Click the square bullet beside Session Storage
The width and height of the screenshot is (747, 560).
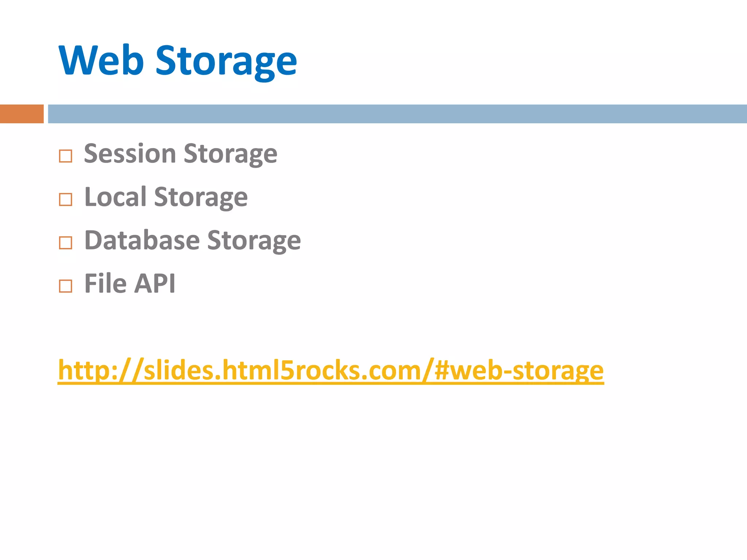click(x=66, y=156)
